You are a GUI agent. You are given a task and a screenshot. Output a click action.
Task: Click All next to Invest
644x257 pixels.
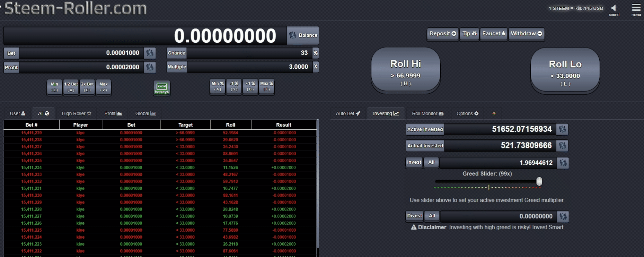431,162
